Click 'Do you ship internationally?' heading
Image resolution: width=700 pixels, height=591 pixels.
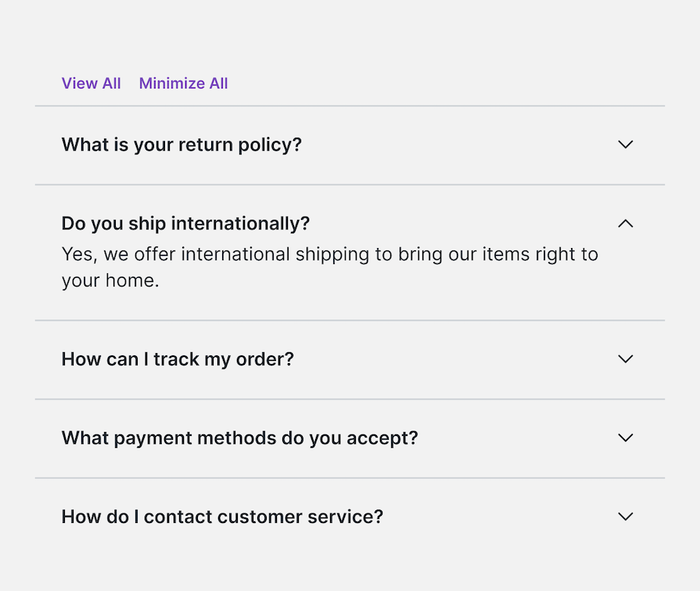pyautogui.click(x=185, y=223)
